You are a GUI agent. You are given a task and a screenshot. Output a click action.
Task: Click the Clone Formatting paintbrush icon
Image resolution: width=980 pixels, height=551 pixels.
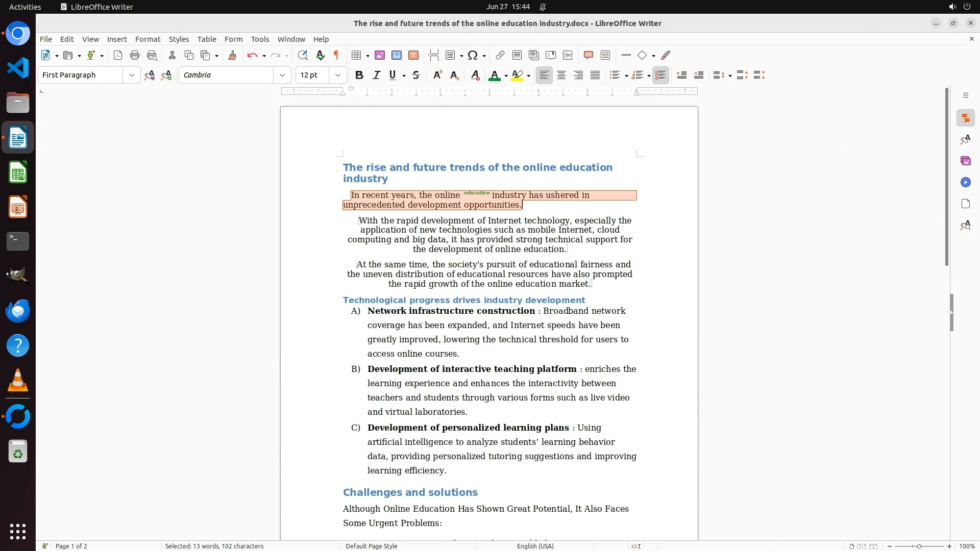point(232,55)
